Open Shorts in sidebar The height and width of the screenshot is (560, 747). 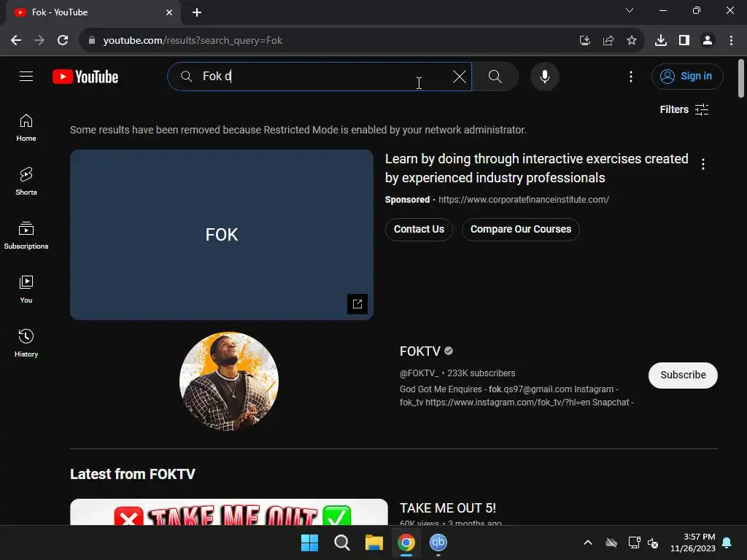tap(26, 182)
